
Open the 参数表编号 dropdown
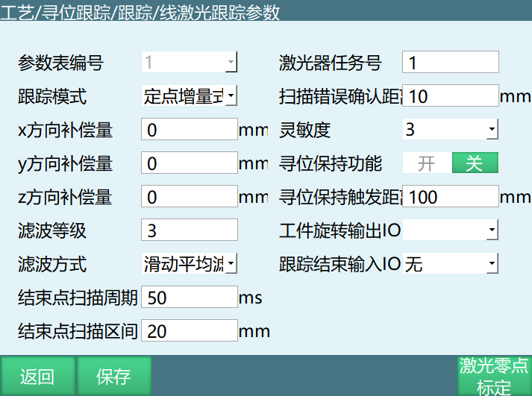[189, 63]
